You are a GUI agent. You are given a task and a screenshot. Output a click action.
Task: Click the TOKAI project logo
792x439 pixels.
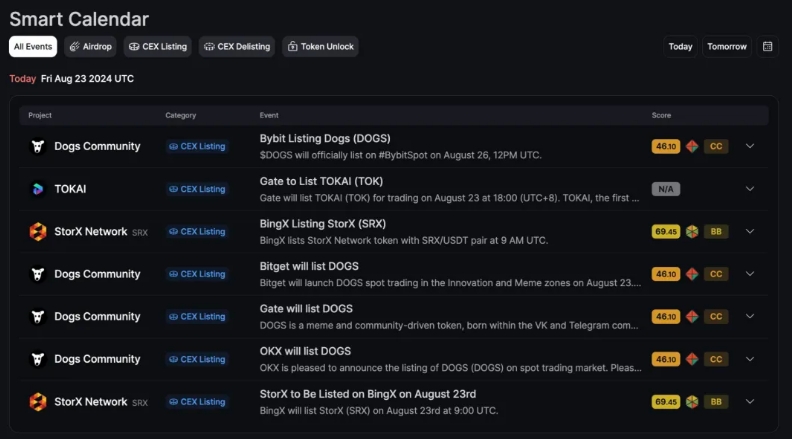click(38, 189)
